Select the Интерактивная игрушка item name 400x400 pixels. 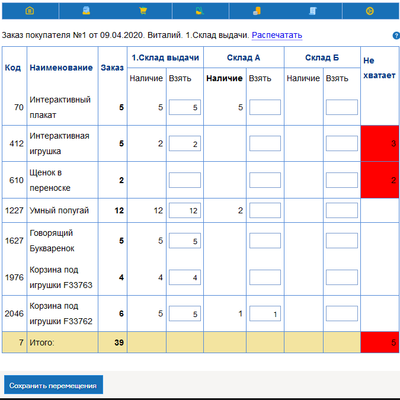(x=59, y=144)
